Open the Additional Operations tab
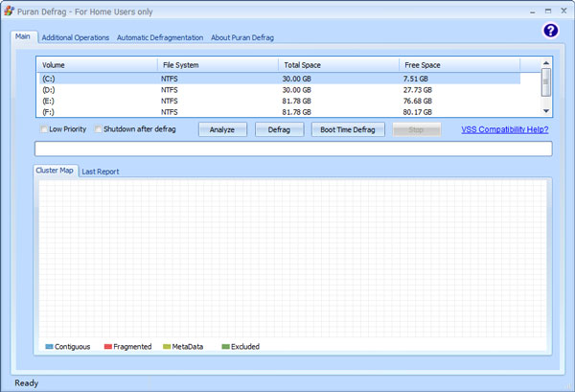The height and width of the screenshot is (392, 575). 76,37
